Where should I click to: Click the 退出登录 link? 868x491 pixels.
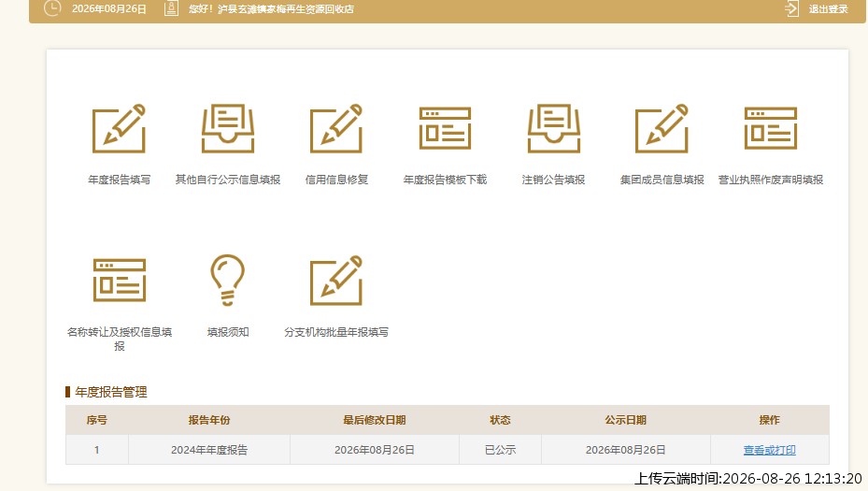828,8
